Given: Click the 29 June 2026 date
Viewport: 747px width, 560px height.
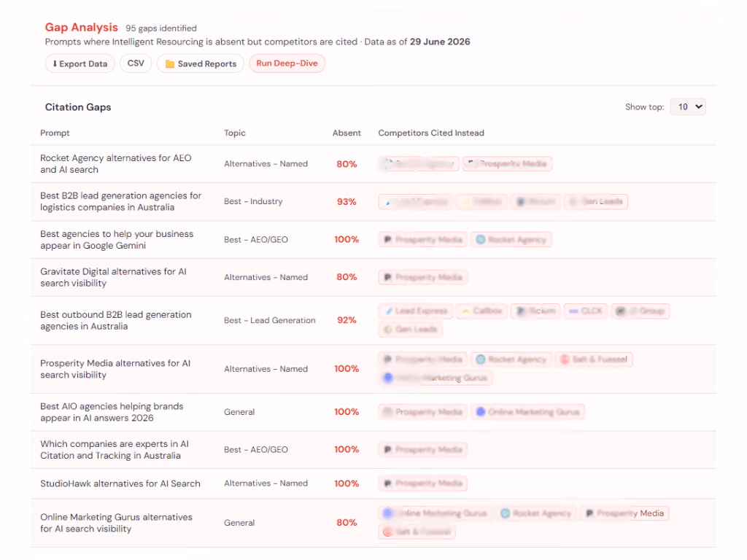Looking at the screenshot, I should point(440,42).
